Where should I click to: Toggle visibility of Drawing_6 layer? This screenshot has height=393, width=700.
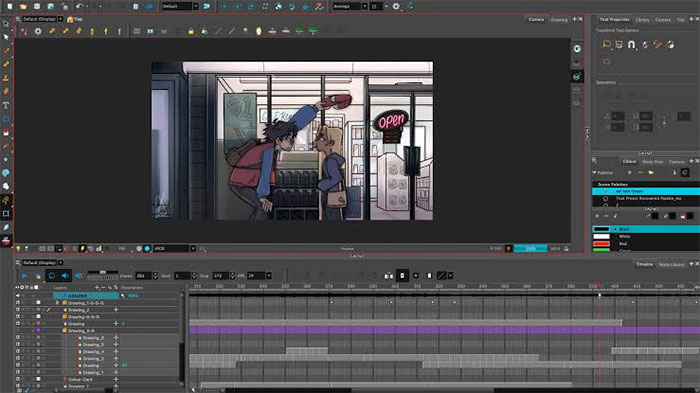(x=18, y=338)
